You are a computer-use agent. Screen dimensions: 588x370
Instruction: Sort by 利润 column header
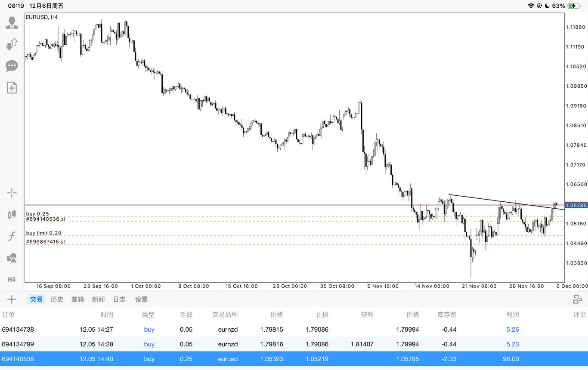512,314
